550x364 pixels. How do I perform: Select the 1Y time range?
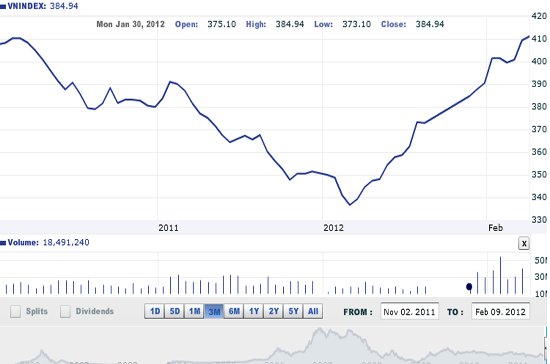(254, 311)
